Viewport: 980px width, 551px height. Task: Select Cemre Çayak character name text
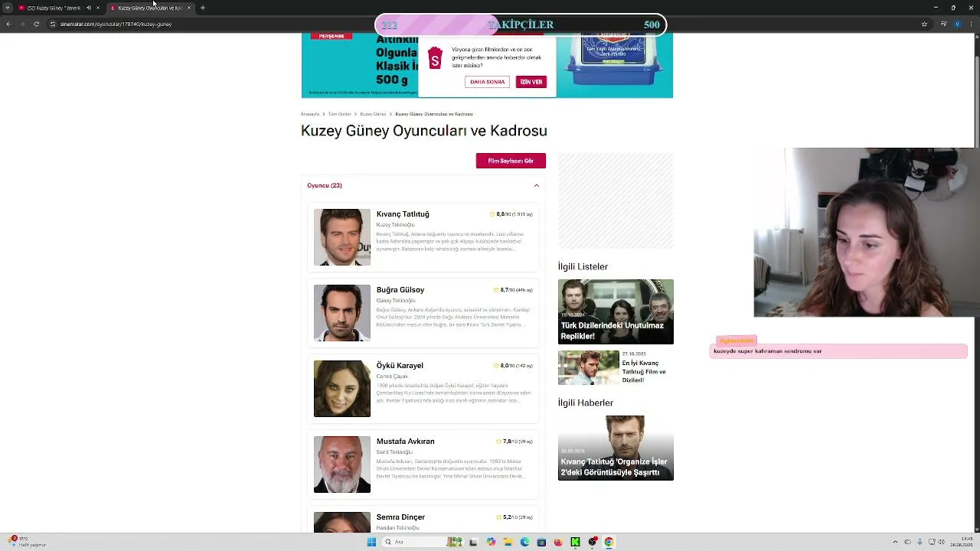pyautogui.click(x=392, y=377)
